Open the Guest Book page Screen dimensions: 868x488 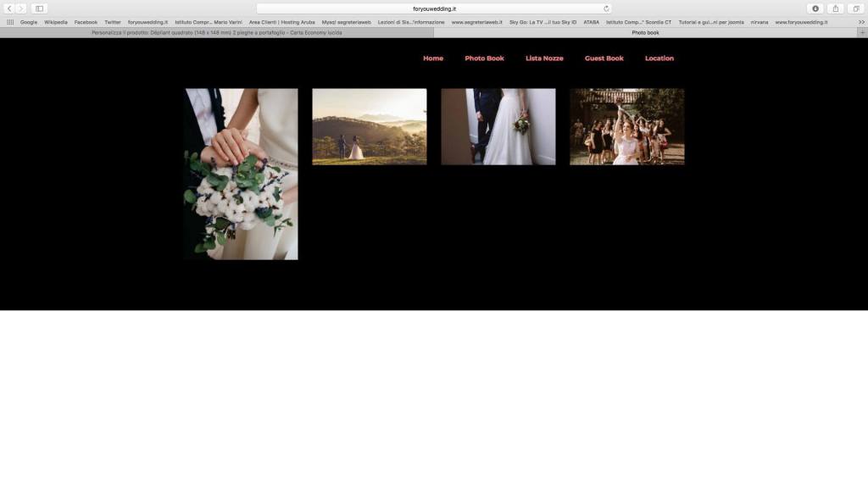(x=604, y=58)
